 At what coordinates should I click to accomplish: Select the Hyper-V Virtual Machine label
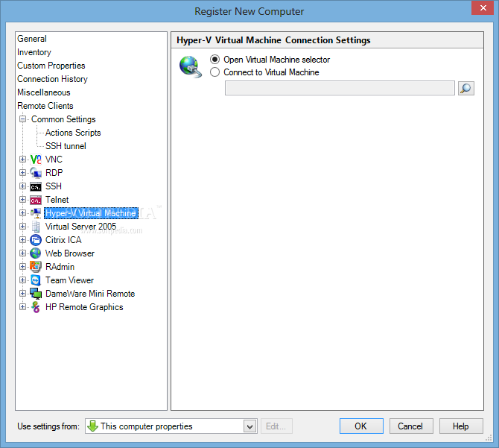(x=91, y=213)
